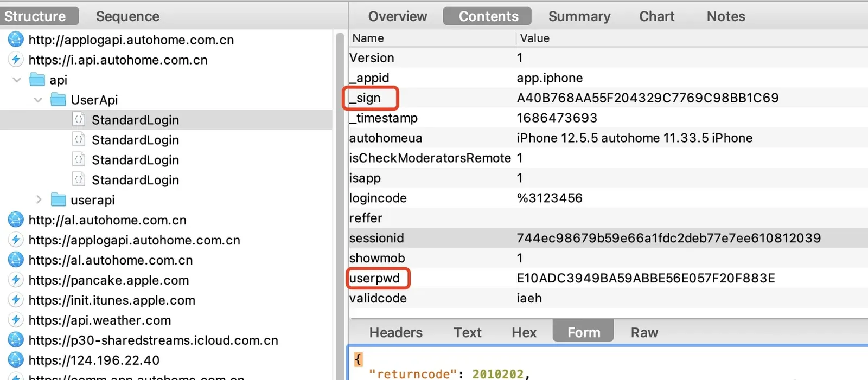Image resolution: width=868 pixels, height=380 pixels.
Task: Select the autohomeua row
Action: [x=608, y=138]
